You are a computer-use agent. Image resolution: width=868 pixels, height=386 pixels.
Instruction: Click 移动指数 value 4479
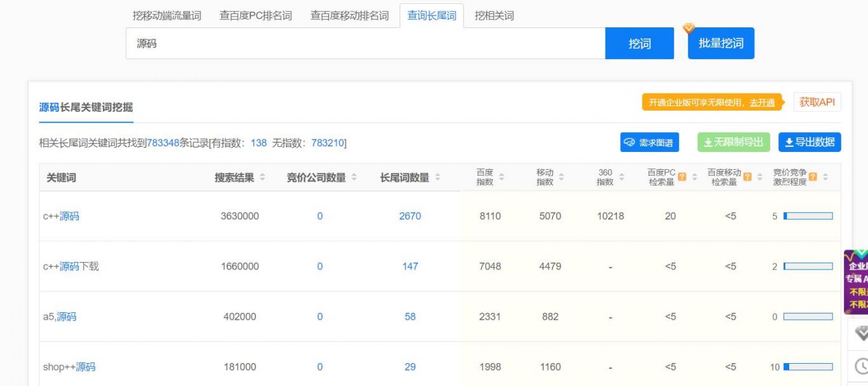point(550,266)
